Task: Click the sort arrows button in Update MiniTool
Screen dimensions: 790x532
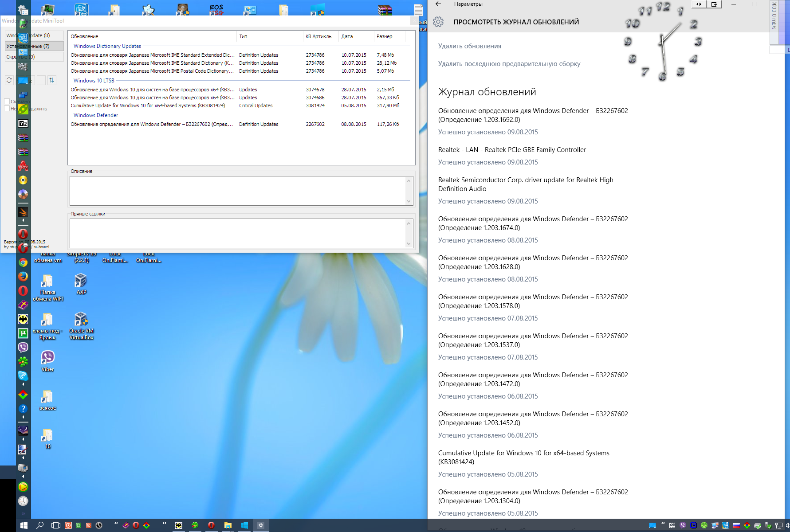Action: (x=52, y=80)
